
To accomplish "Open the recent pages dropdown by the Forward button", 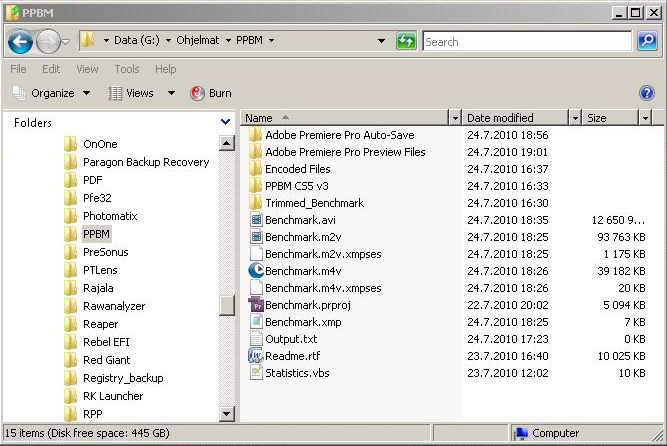I will pos(66,42).
